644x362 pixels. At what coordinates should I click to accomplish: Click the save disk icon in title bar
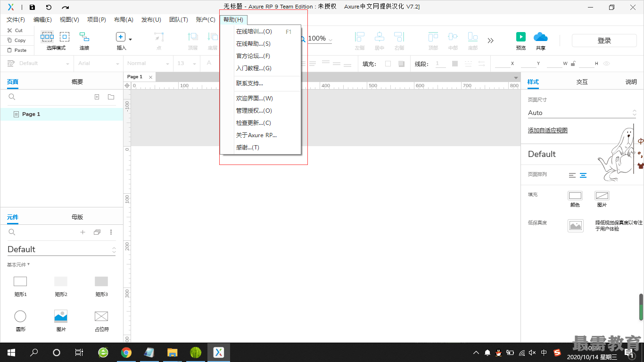point(32,7)
